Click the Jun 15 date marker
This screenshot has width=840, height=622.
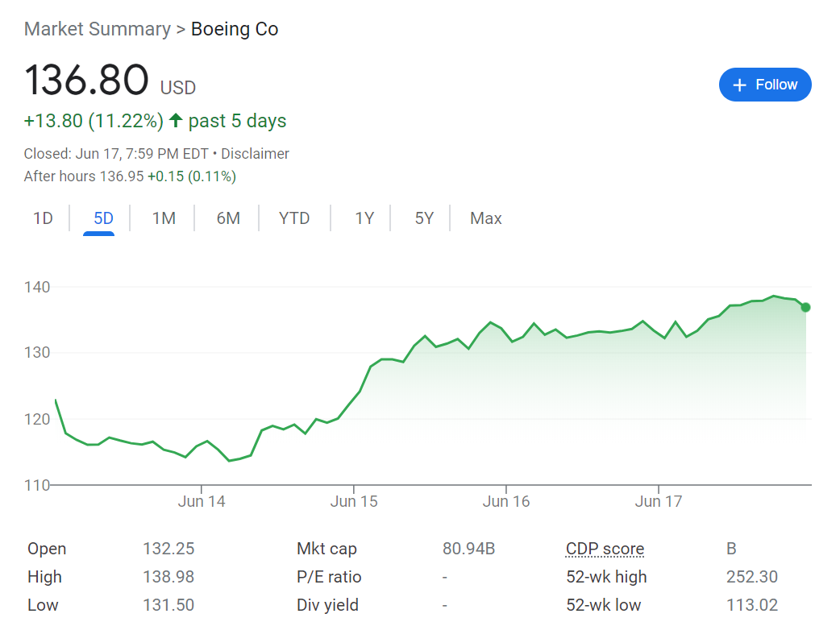(x=354, y=501)
